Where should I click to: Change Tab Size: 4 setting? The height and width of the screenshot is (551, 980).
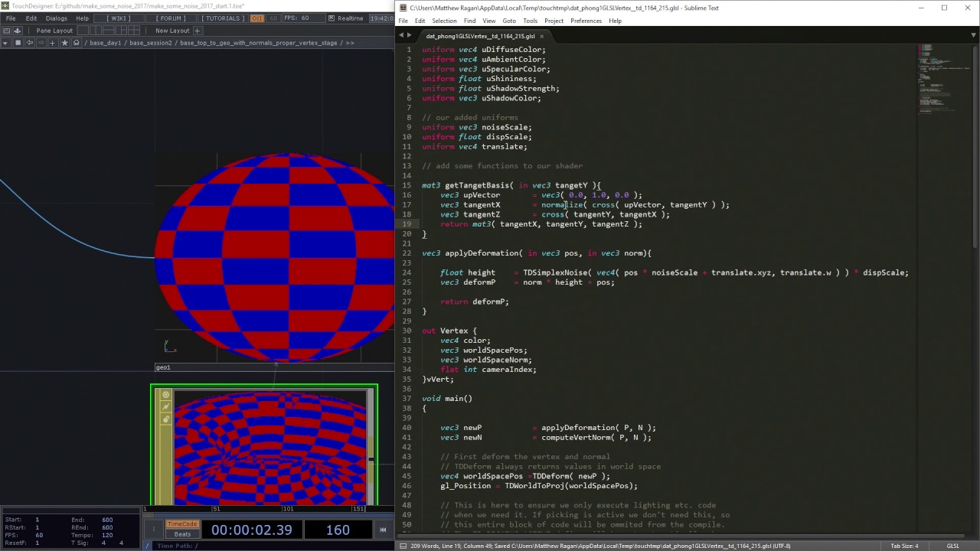[904, 546]
